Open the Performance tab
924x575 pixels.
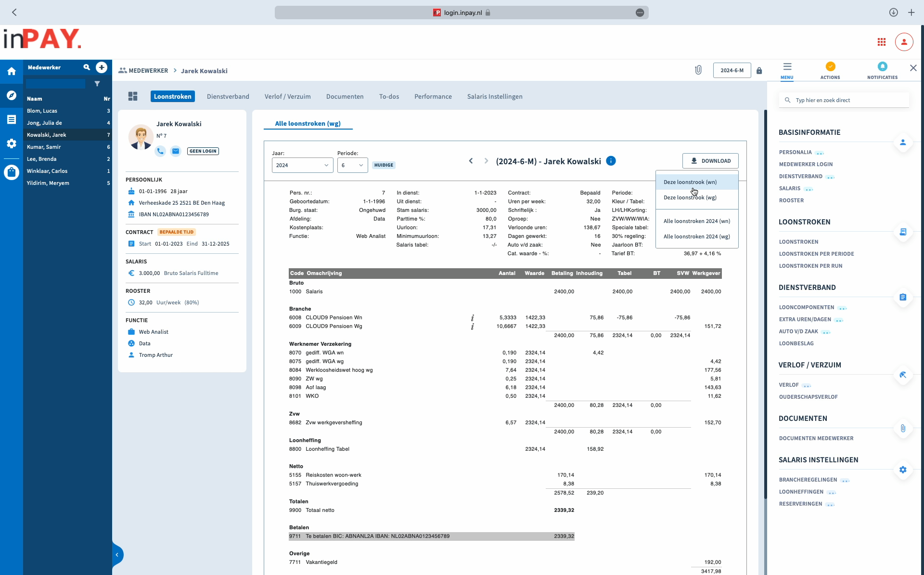[x=433, y=96]
